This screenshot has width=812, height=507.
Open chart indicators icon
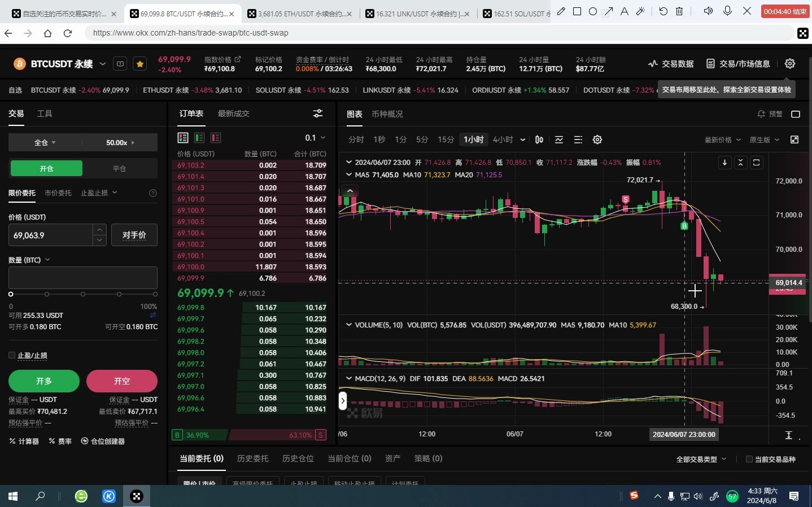pos(558,139)
